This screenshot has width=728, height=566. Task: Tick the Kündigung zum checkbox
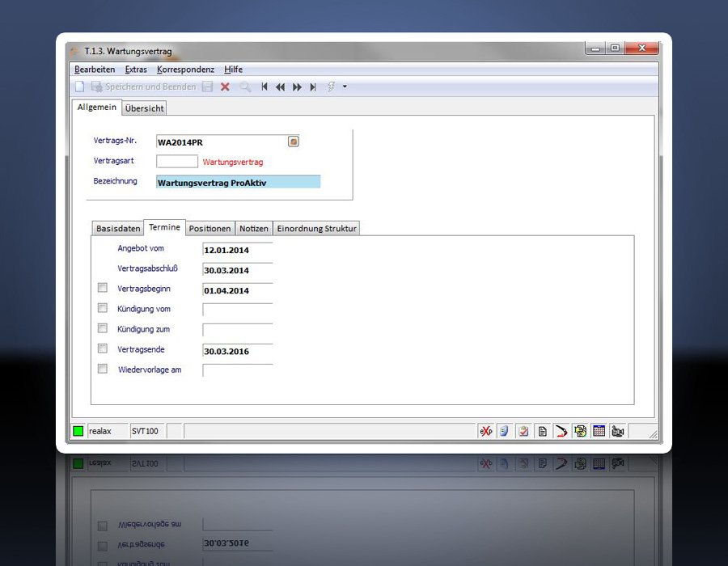103,328
